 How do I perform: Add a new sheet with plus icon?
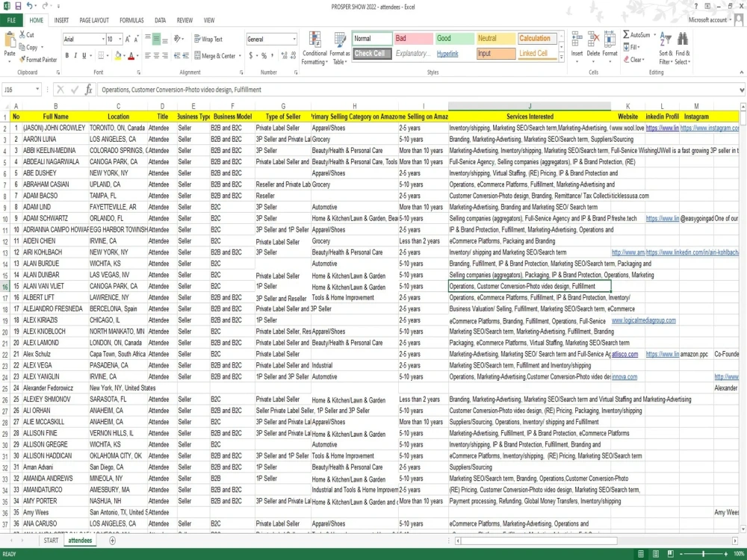(113, 541)
